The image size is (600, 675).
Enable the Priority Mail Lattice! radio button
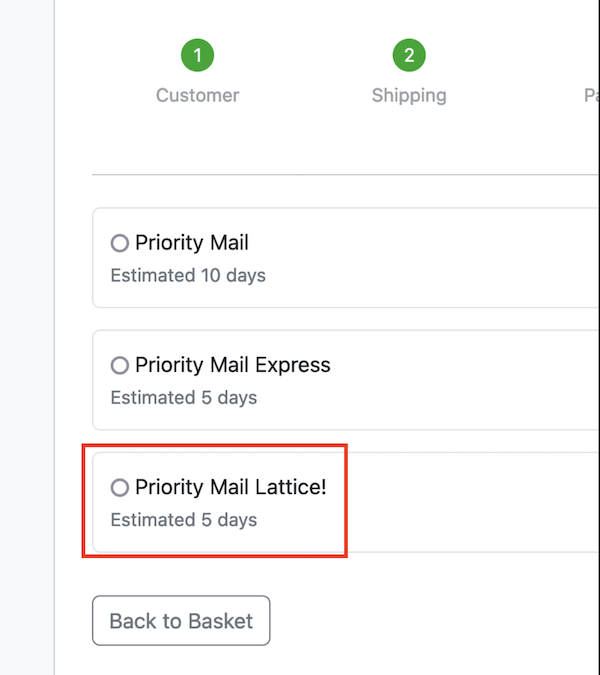click(120, 487)
